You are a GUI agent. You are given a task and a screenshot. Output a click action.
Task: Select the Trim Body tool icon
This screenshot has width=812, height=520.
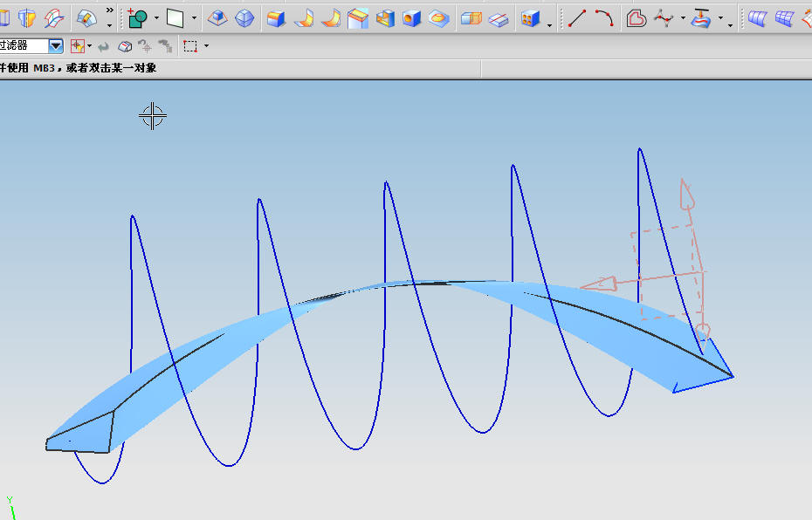tap(471, 18)
